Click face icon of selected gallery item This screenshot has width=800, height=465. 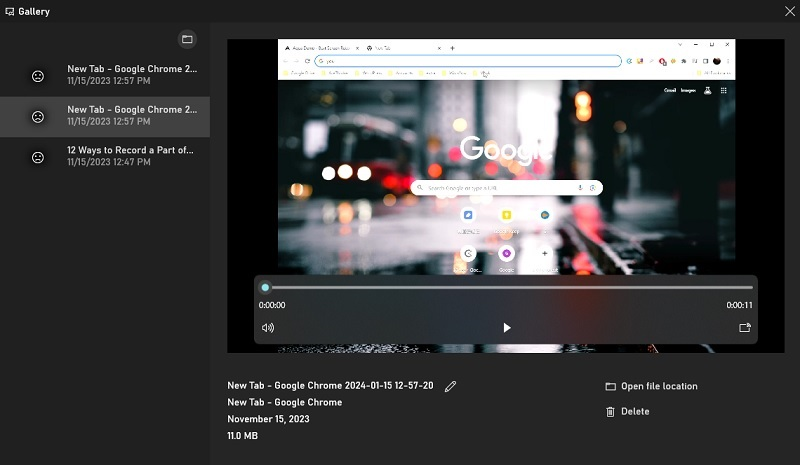click(38, 117)
